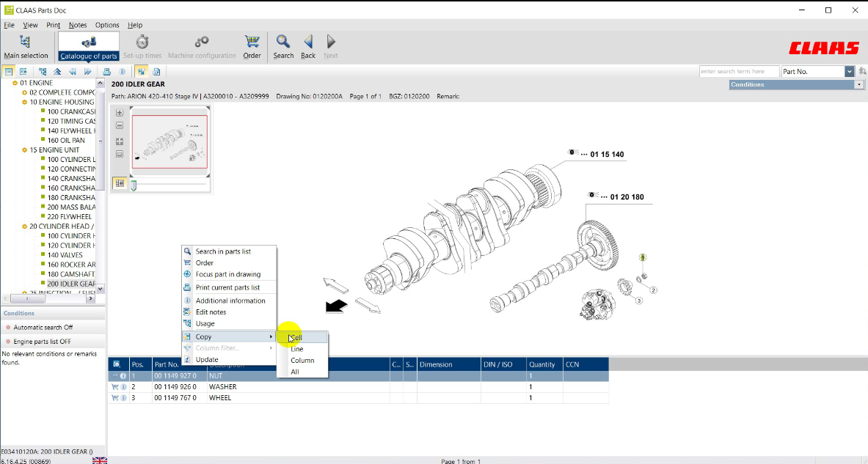Choose Column in the Copy submenu
Image resolution: width=868 pixels, height=464 pixels.
pyautogui.click(x=302, y=360)
